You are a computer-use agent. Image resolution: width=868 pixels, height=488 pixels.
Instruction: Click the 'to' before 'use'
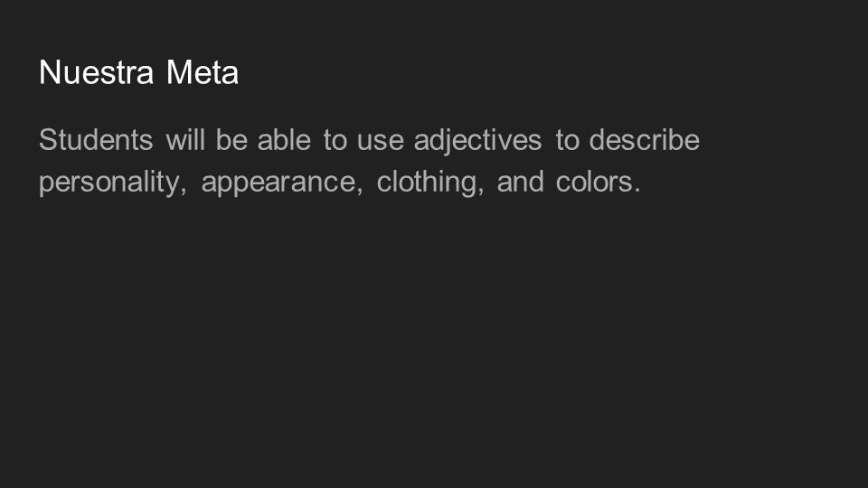335,141
